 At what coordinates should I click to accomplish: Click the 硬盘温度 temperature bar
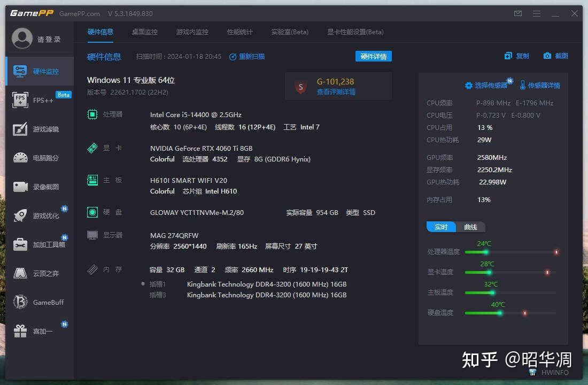(510, 313)
